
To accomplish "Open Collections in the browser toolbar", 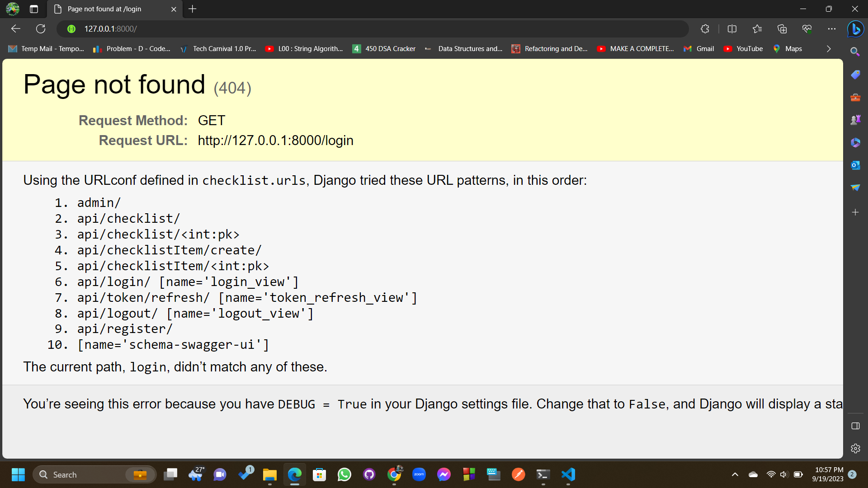I will [782, 28].
